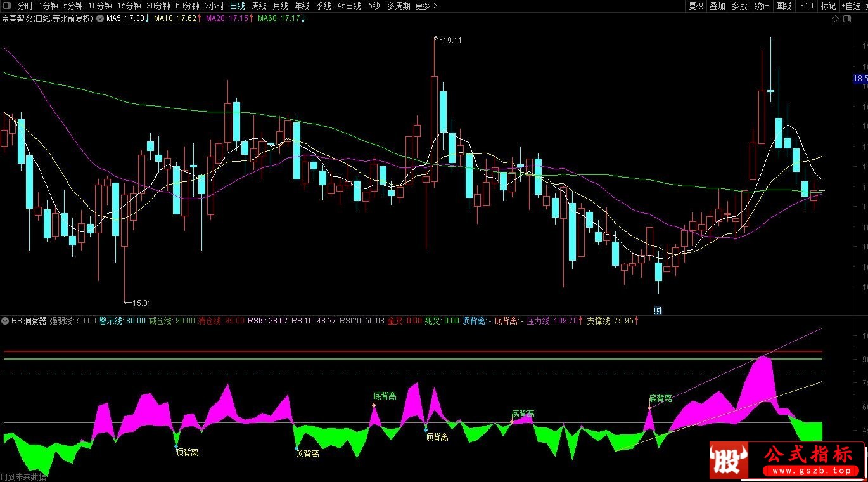Click the stock title 京基智农(日线,等比前复权)
The height and width of the screenshot is (482, 868).
[x=48, y=18]
